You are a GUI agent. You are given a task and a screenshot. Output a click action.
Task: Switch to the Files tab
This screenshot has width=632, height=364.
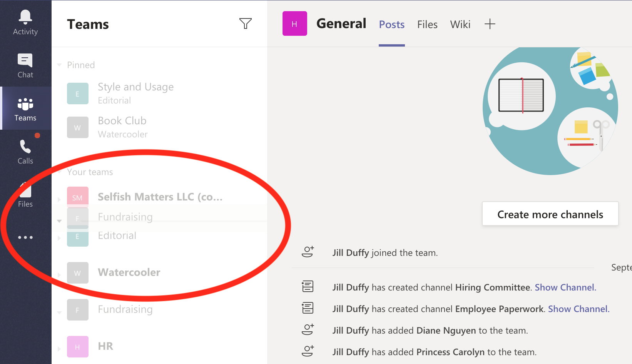(427, 24)
